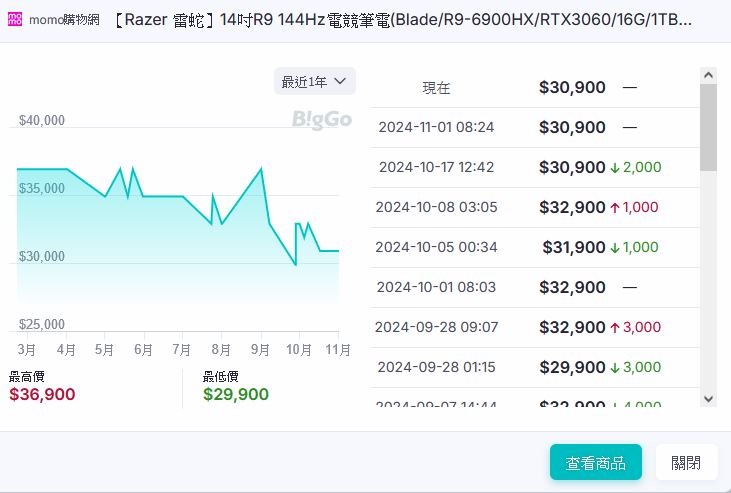Click the Razer laptop product title
This screenshot has height=493, width=731.
point(404,20)
